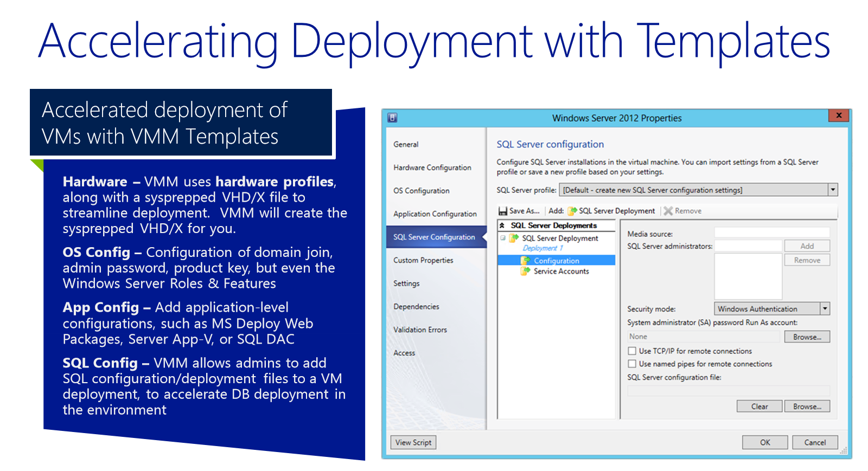Click the SA password Run As account field showing None
868x471 pixels.
[704, 337]
